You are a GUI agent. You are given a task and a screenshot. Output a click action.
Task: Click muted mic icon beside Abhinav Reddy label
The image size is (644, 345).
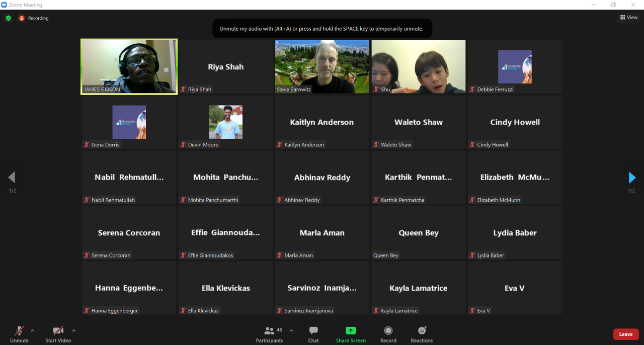280,200
